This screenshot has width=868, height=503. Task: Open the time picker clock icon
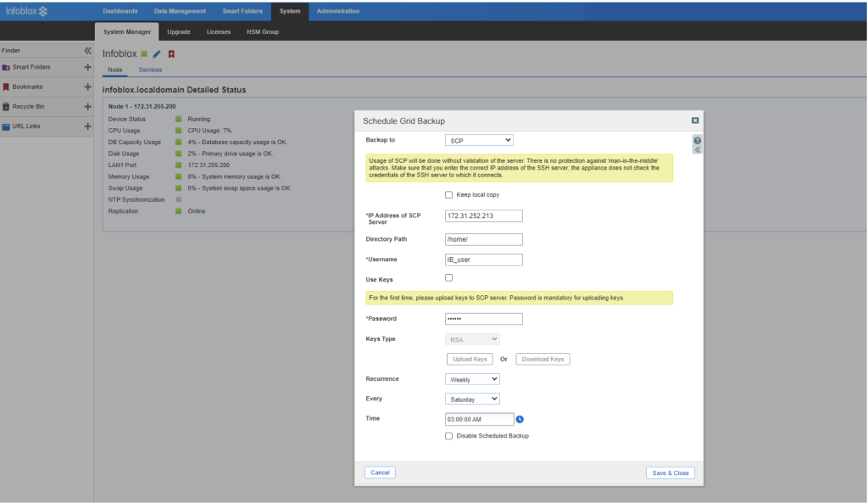pos(520,419)
